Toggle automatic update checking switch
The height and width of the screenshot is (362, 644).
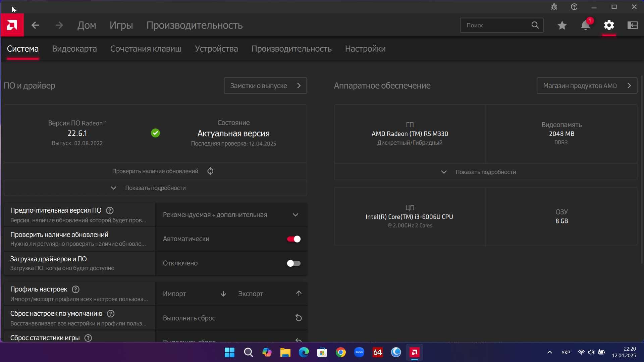coord(294,239)
